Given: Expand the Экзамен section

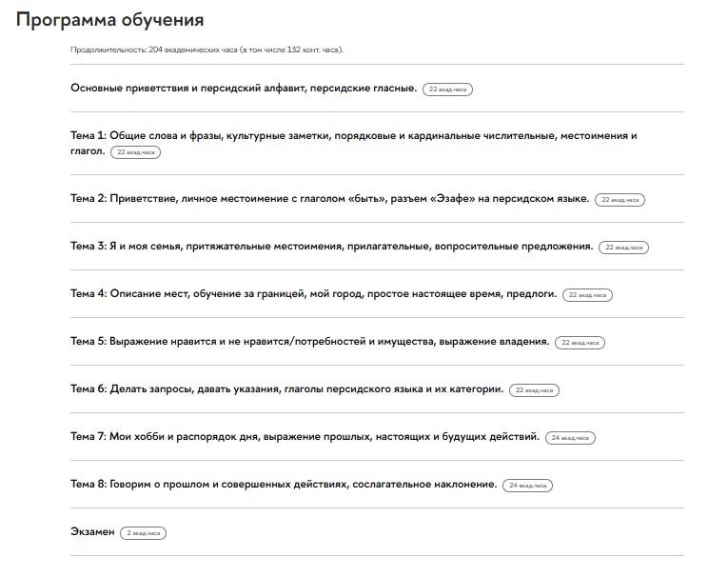Looking at the screenshot, I should 92,531.
